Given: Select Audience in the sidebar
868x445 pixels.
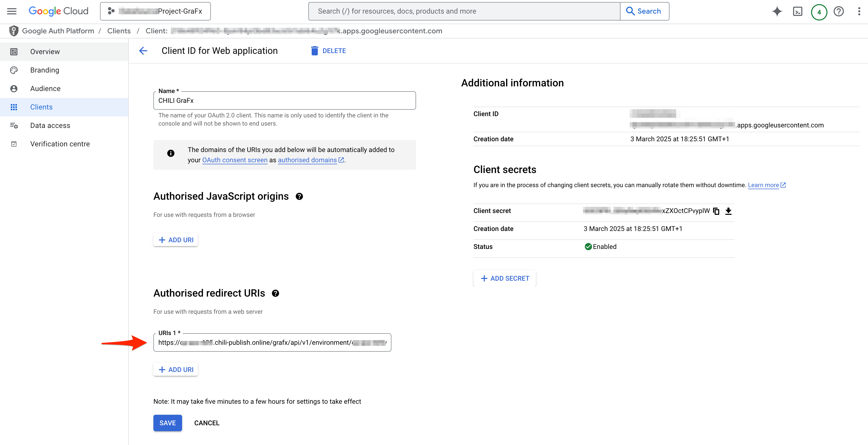Looking at the screenshot, I should coord(64,89).
